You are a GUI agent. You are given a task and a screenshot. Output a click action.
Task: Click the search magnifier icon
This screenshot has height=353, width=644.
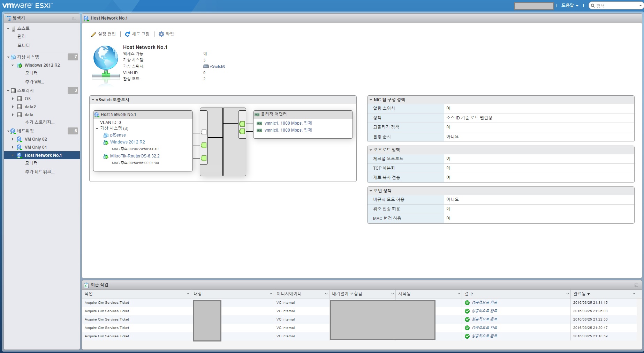coord(593,6)
